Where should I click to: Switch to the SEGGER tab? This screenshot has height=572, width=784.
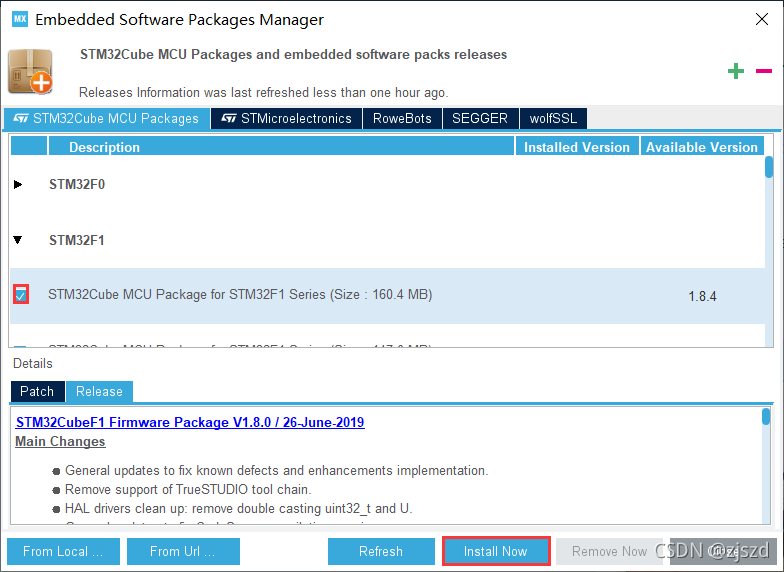[x=480, y=118]
